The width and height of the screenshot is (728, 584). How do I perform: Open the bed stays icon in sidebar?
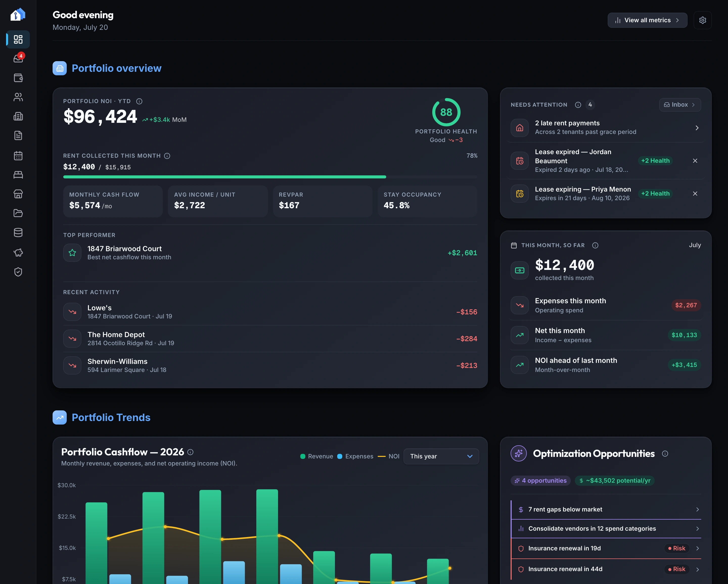[x=18, y=175]
